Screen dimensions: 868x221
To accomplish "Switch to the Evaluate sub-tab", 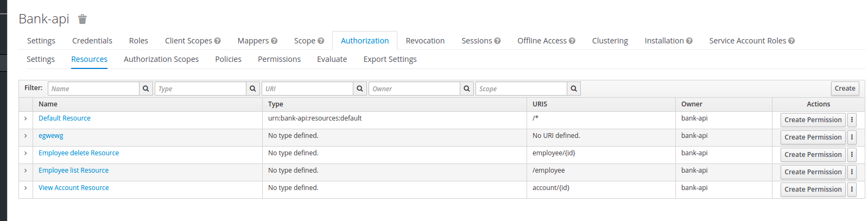I will tap(332, 59).
